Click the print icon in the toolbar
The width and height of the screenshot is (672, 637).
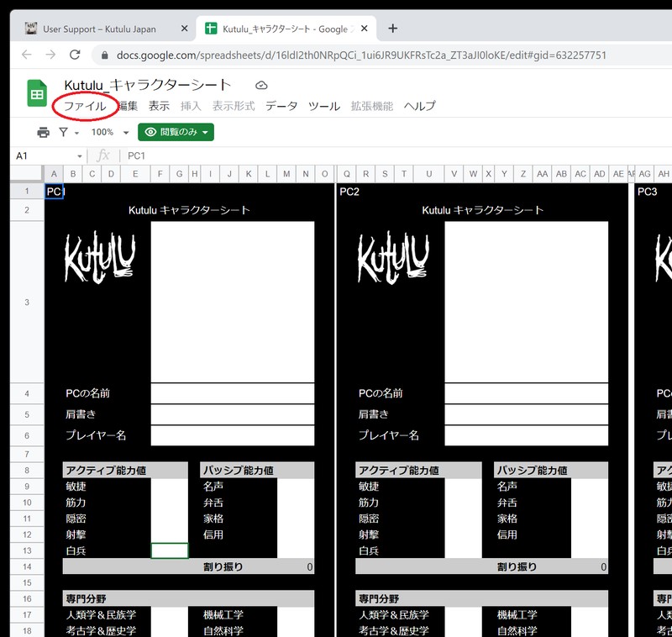[x=44, y=132]
